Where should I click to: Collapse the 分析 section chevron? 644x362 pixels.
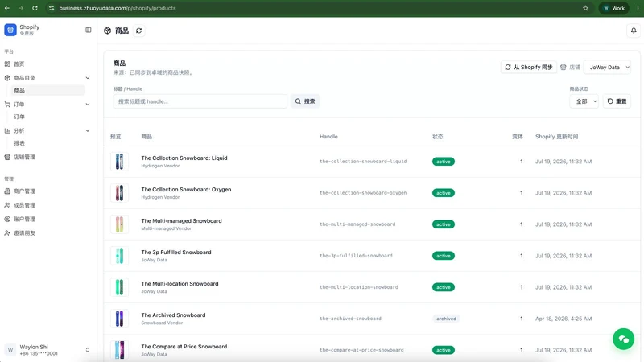pos(88,130)
